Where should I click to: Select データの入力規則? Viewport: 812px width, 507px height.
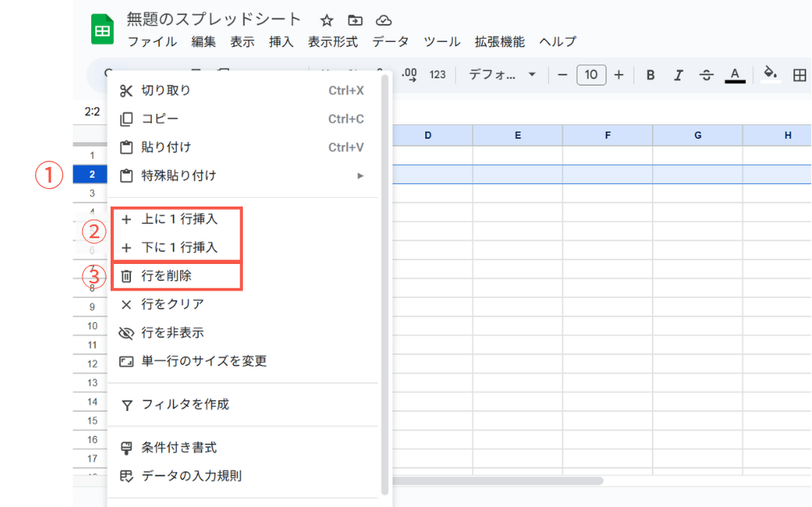click(242, 476)
